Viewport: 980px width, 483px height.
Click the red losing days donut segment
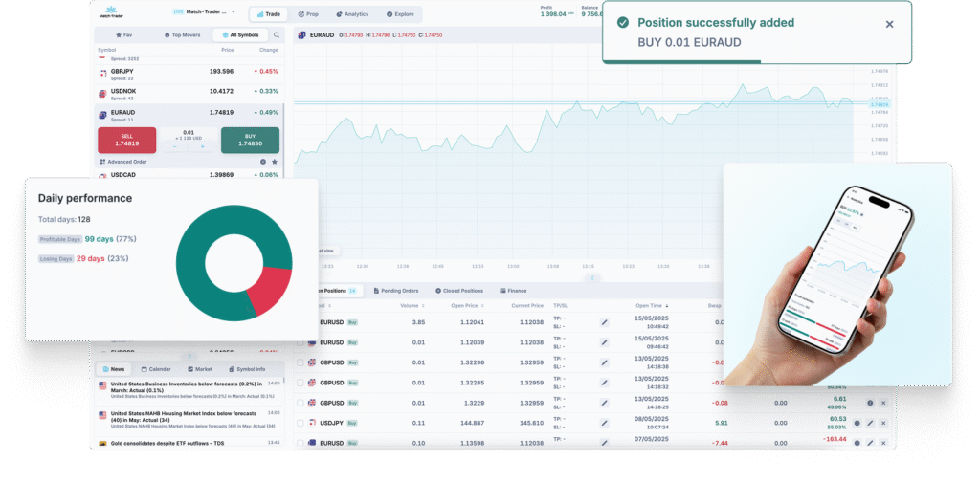(x=271, y=289)
